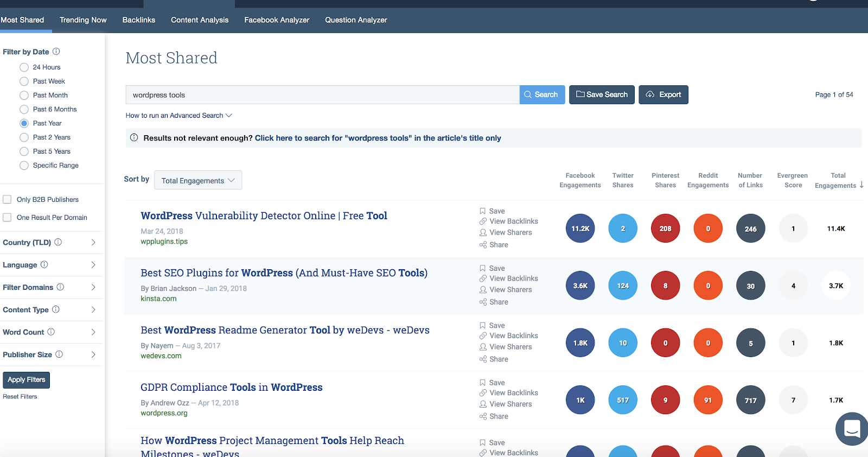Viewport: 868px width, 457px height.
Task: Select the Past Year date filter
Action: [x=24, y=124]
